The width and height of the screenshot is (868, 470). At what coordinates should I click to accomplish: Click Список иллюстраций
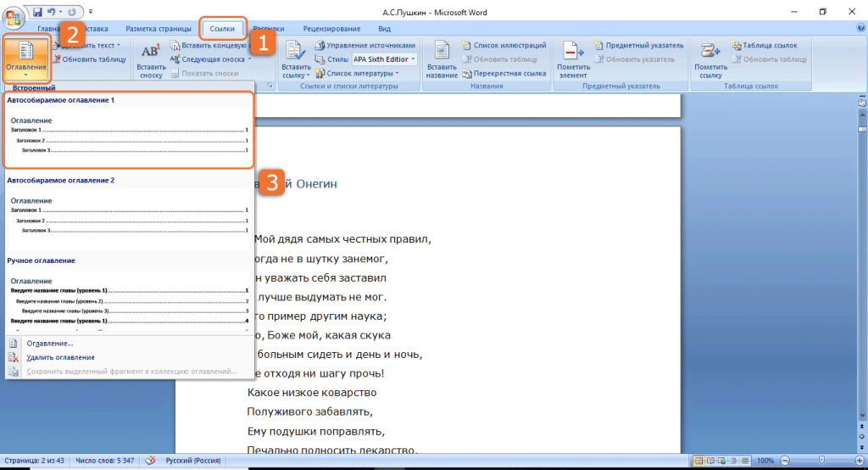(x=504, y=46)
